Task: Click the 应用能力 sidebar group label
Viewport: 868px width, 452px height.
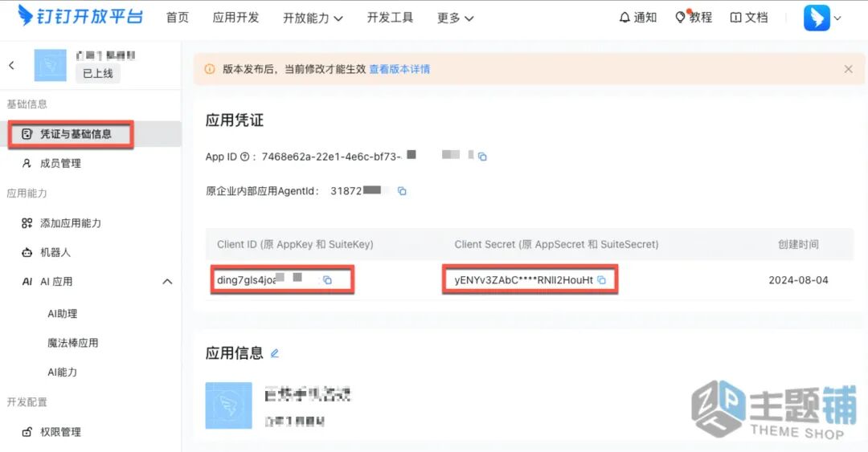Action: pos(27,193)
